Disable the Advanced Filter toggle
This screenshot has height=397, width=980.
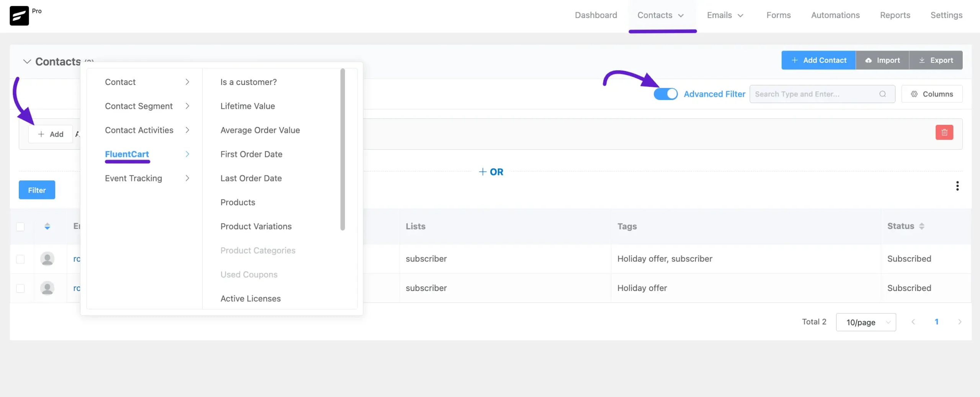(x=665, y=94)
